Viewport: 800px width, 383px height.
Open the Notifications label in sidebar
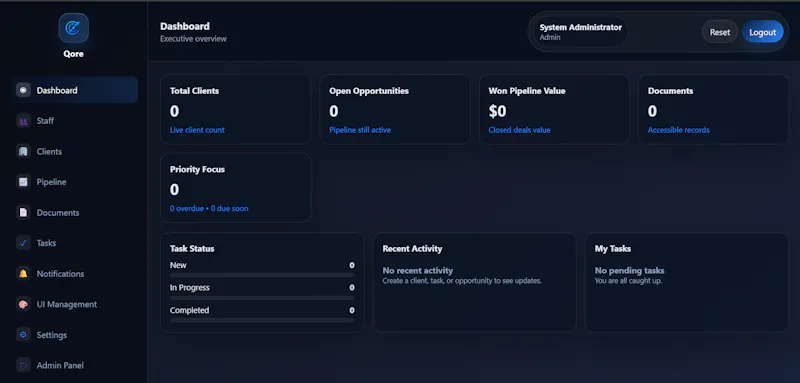point(60,274)
